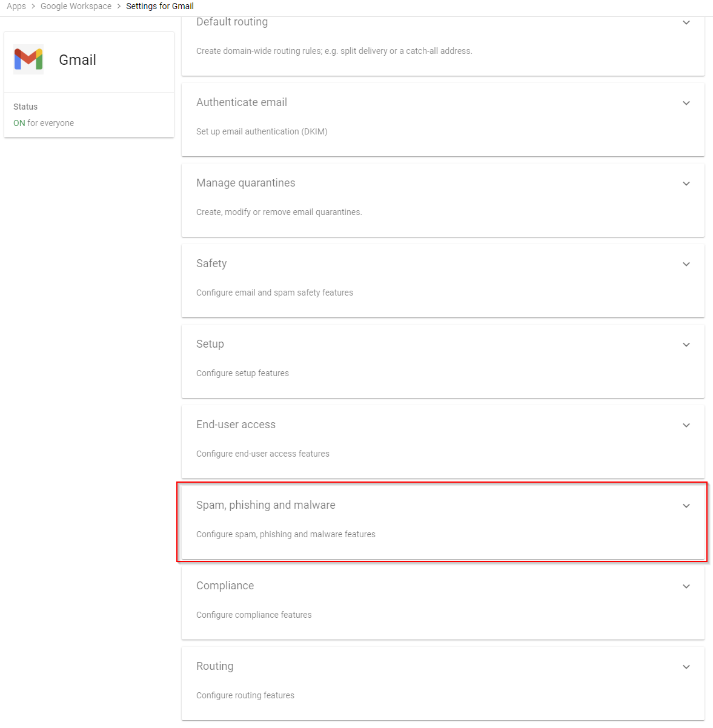Screen dimensions: 713x728
Task: Expand the Routing section chevron
Action: click(686, 667)
